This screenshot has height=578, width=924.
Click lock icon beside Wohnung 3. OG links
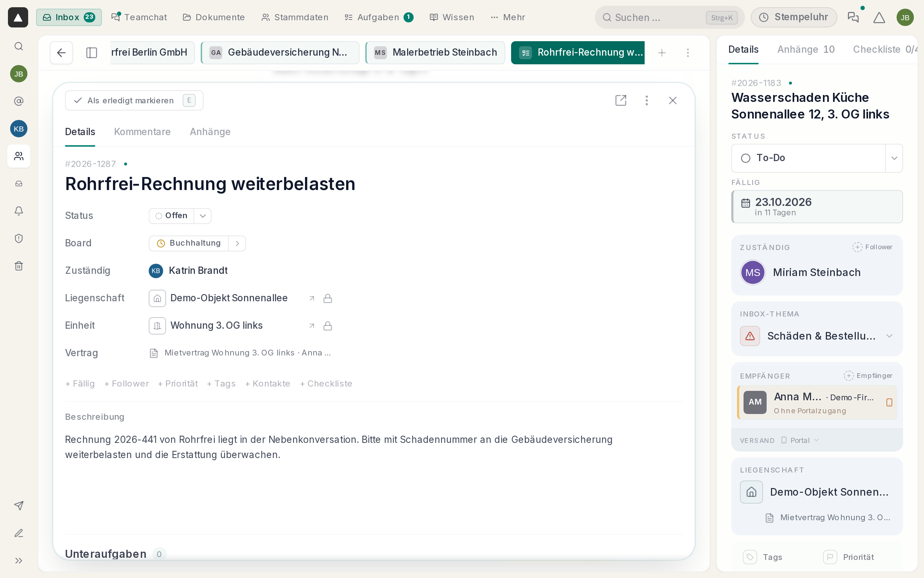tap(328, 326)
